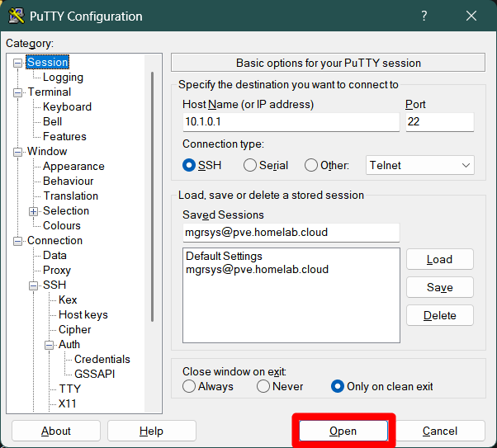Open GSSAPI settings category
This screenshot has width=497, height=448.
94,375
